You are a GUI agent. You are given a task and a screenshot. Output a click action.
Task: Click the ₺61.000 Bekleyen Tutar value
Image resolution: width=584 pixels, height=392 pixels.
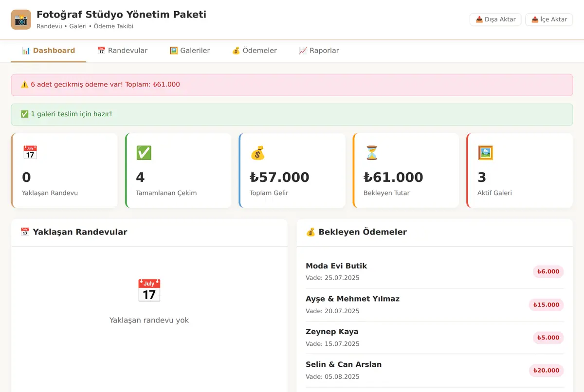[x=393, y=177]
